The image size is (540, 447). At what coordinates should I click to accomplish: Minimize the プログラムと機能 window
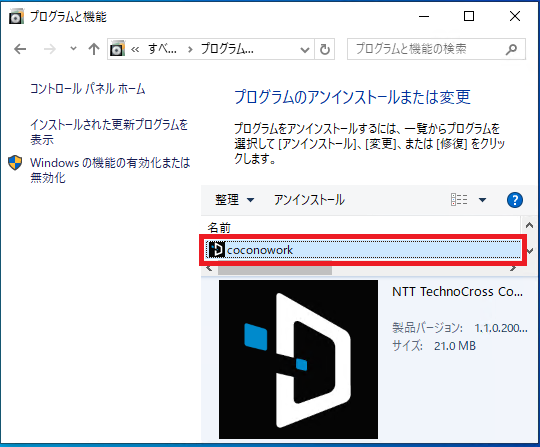424,16
